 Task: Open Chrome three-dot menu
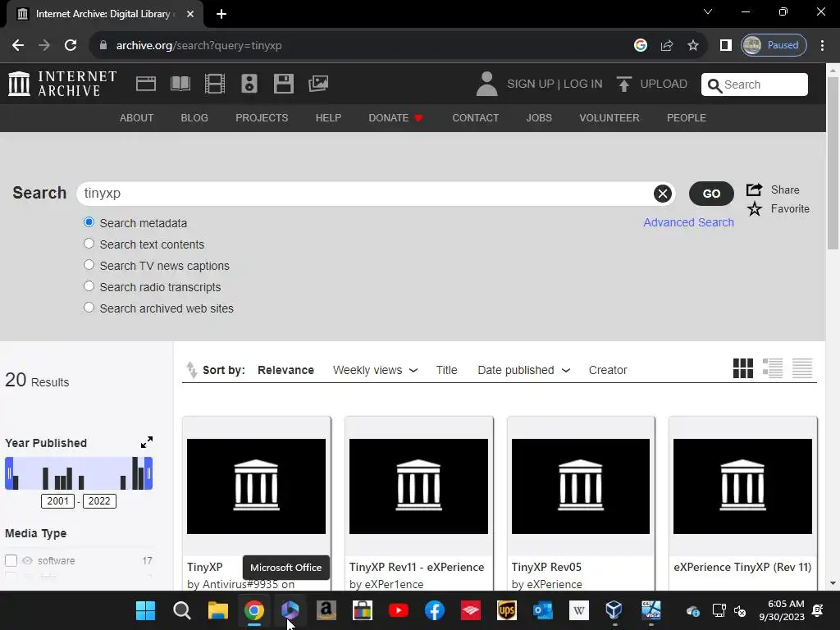tap(822, 46)
